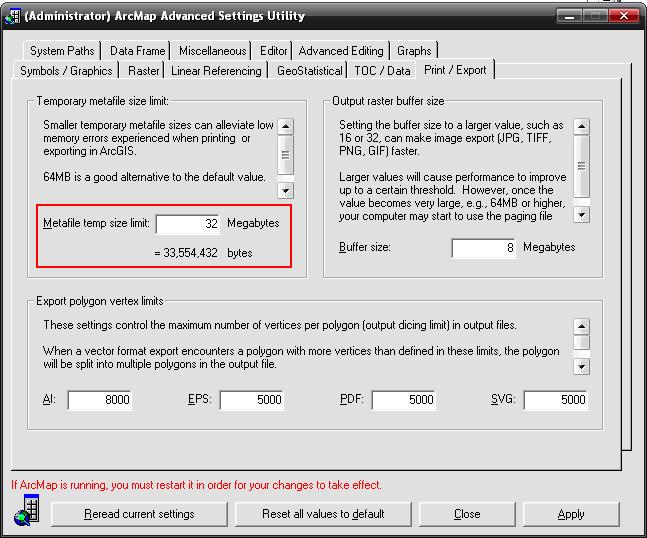Edit the SVG vertex limit field

click(555, 400)
